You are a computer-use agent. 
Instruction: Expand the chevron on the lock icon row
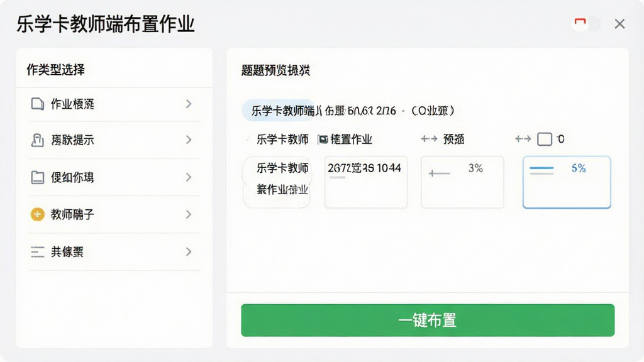pyautogui.click(x=189, y=140)
